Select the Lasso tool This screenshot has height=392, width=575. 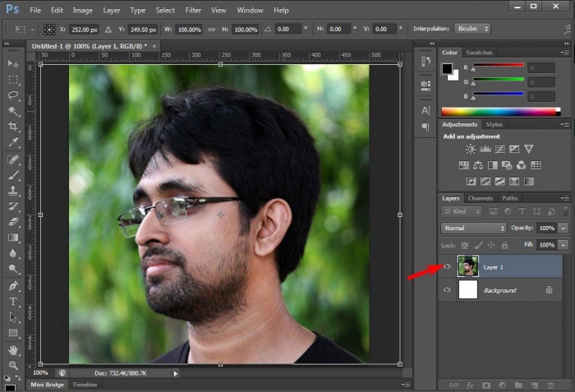tap(13, 95)
